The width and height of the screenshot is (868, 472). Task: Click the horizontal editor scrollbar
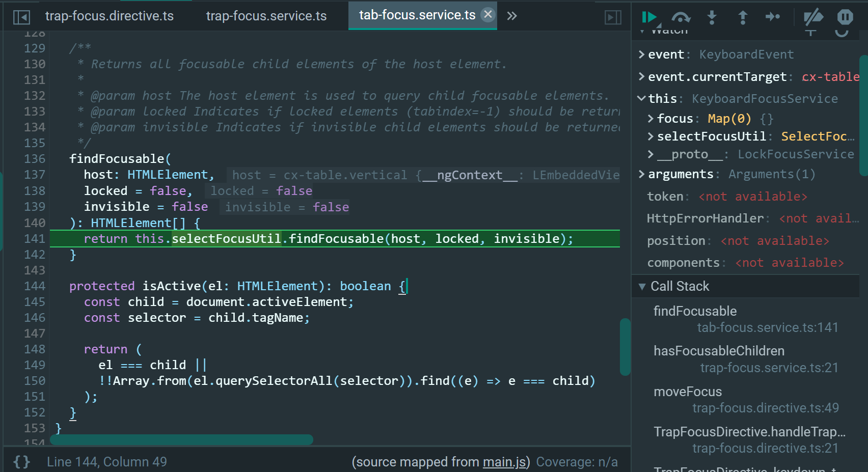click(182, 439)
